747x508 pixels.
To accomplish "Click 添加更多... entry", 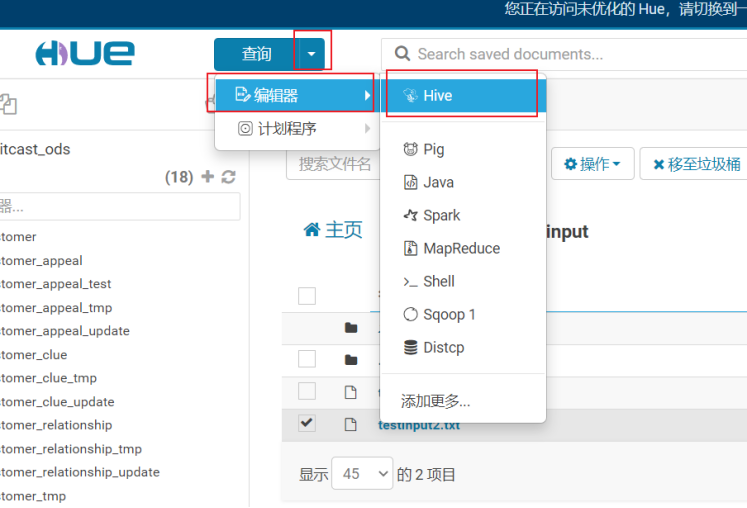I will coord(435,401).
